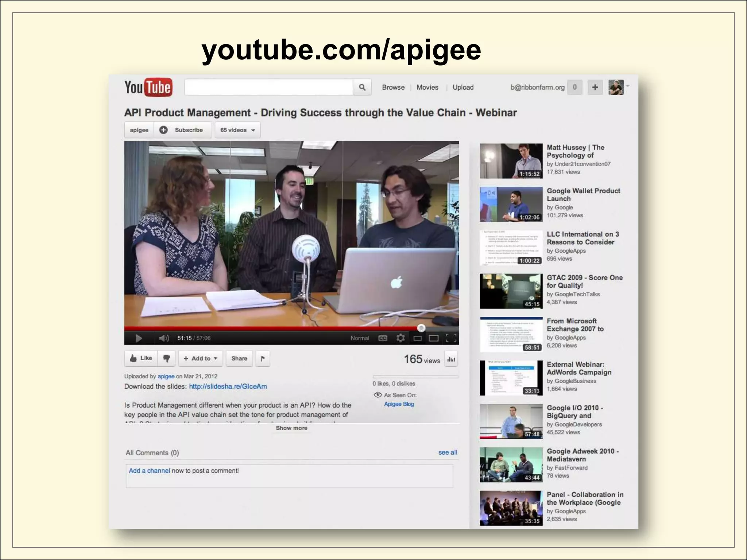The image size is (747, 560).
Task: Flag the video with flag icon
Action: tap(263, 358)
